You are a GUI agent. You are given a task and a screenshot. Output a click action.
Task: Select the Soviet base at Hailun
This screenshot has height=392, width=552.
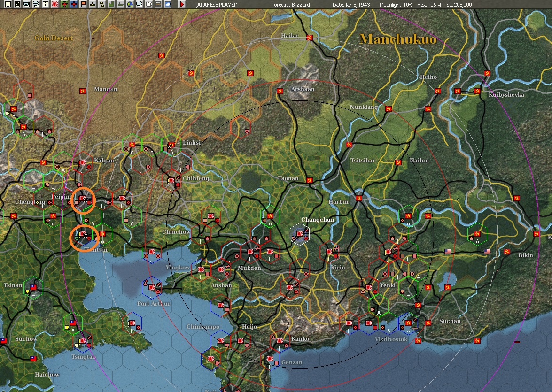click(398, 162)
